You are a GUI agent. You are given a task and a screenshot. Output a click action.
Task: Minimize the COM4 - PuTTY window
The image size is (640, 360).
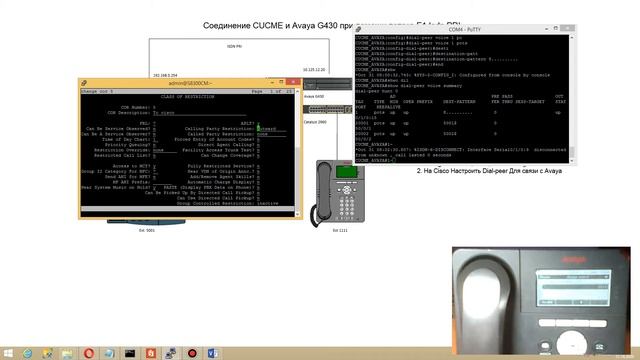pyautogui.click(x=546, y=29)
